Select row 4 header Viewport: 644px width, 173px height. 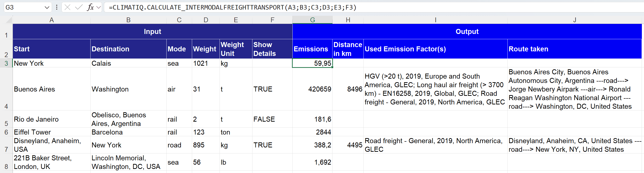(x=6, y=89)
